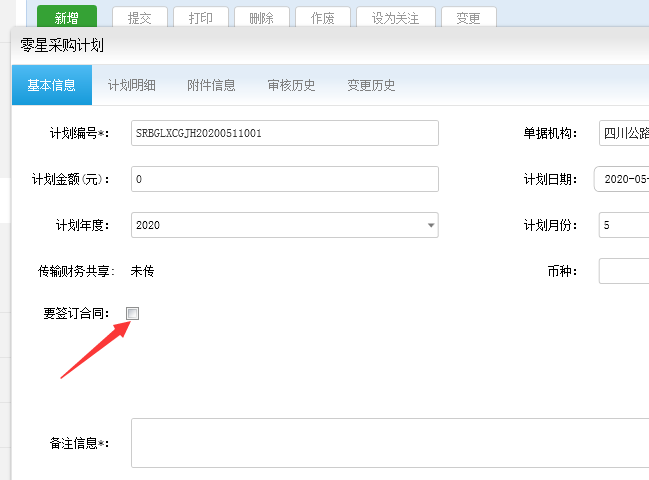Select the 基本信息 tab
The image size is (649, 480).
(x=52, y=85)
